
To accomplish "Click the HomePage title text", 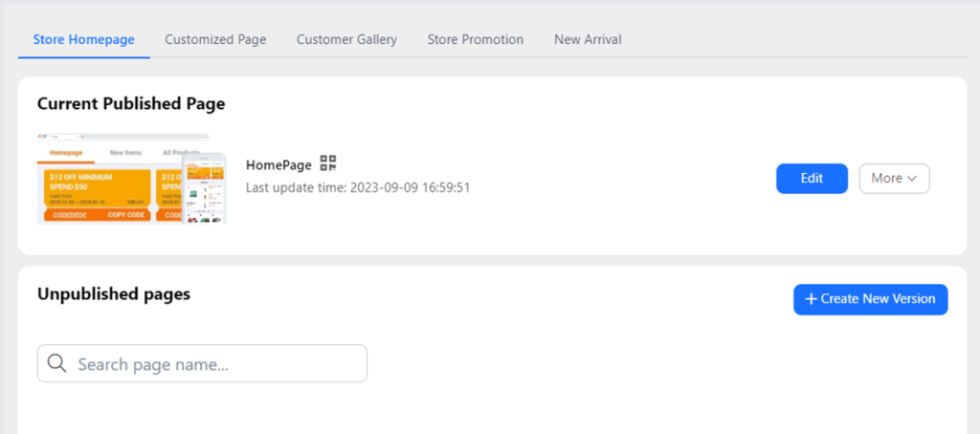I will (278, 164).
